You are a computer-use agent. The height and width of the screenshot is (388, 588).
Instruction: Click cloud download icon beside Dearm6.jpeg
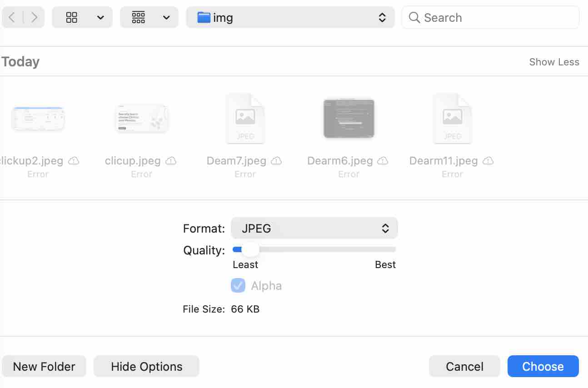[383, 161]
